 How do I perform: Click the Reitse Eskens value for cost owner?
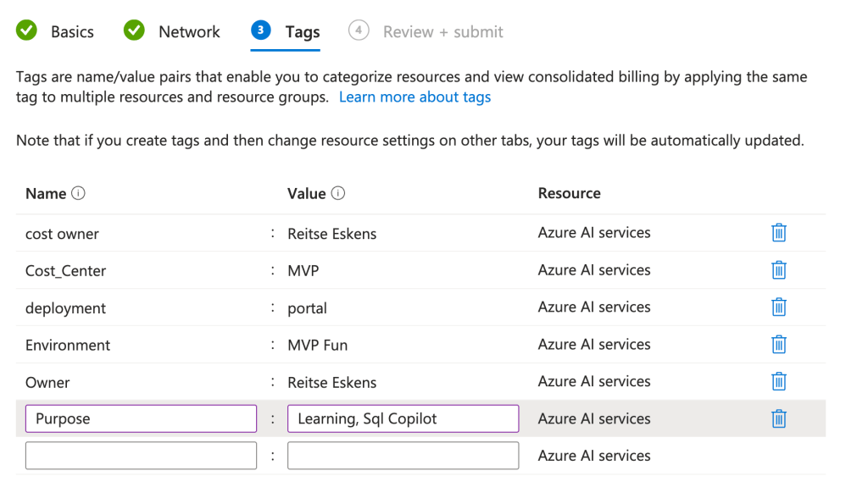tap(331, 234)
